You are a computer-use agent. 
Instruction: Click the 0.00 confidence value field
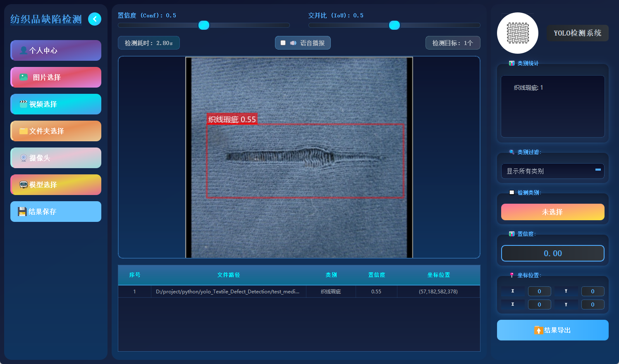553,253
